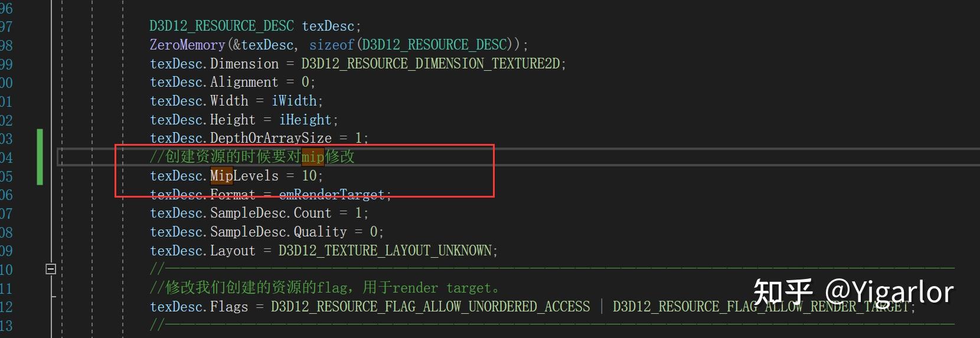Image resolution: width=980 pixels, height=338 pixels.
Task: Click the ZeroMemory function call
Action: click(x=187, y=45)
